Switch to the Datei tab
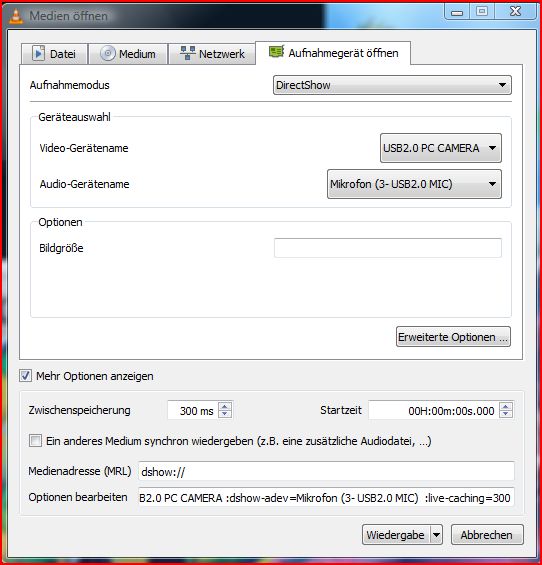Viewport: 542px width, 565px height. coord(54,54)
